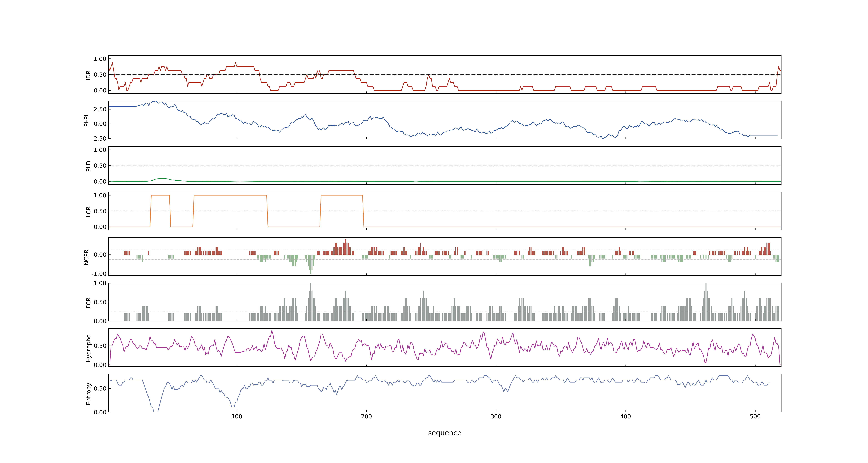Click the IDR y-axis label

click(88, 75)
